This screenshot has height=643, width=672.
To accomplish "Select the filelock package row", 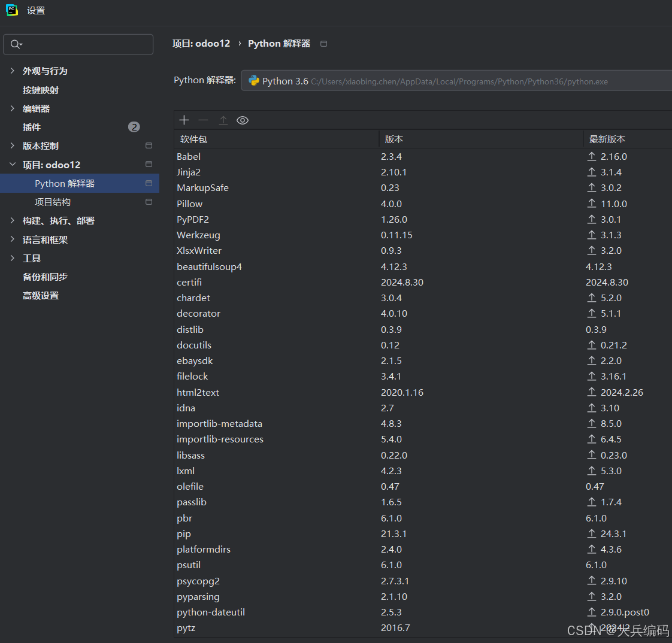I will coord(423,376).
